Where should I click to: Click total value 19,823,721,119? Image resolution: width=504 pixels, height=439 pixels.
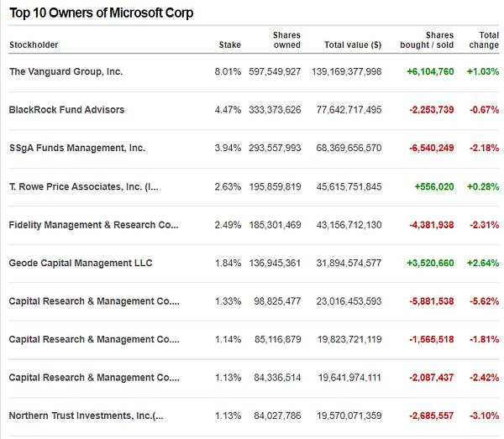click(349, 339)
